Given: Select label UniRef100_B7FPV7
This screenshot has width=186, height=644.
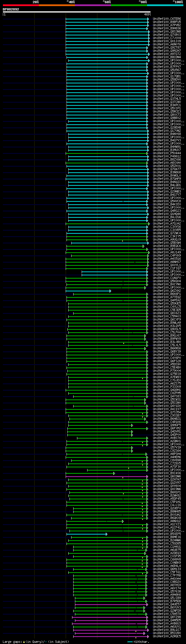Looking at the screenshot, I should [167, 67].
